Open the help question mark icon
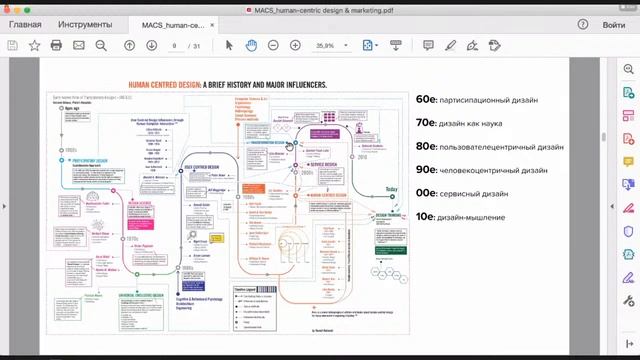Screen dimensions: 640x360 pyautogui.click(x=583, y=24)
